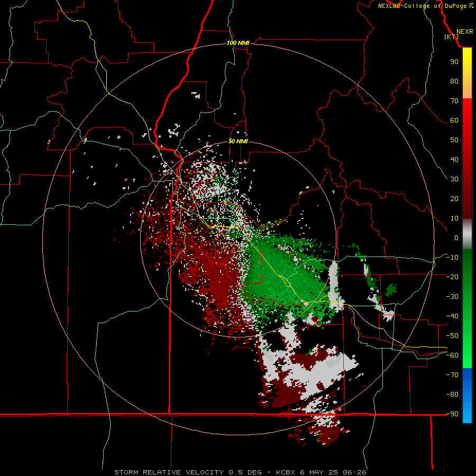Click the KCBX station identifier in the footer
The image size is (476, 476).
(x=286, y=472)
